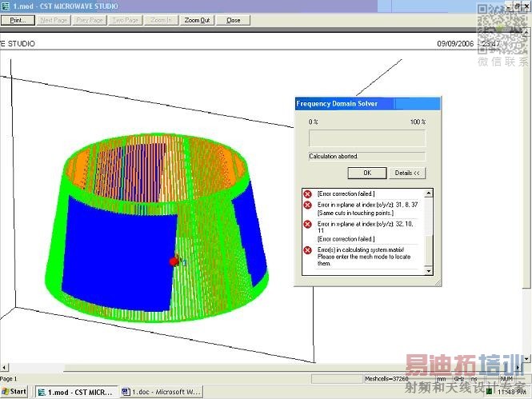Click the Two Page button
The height and width of the screenshot is (399, 532).
tap(125, 20)
